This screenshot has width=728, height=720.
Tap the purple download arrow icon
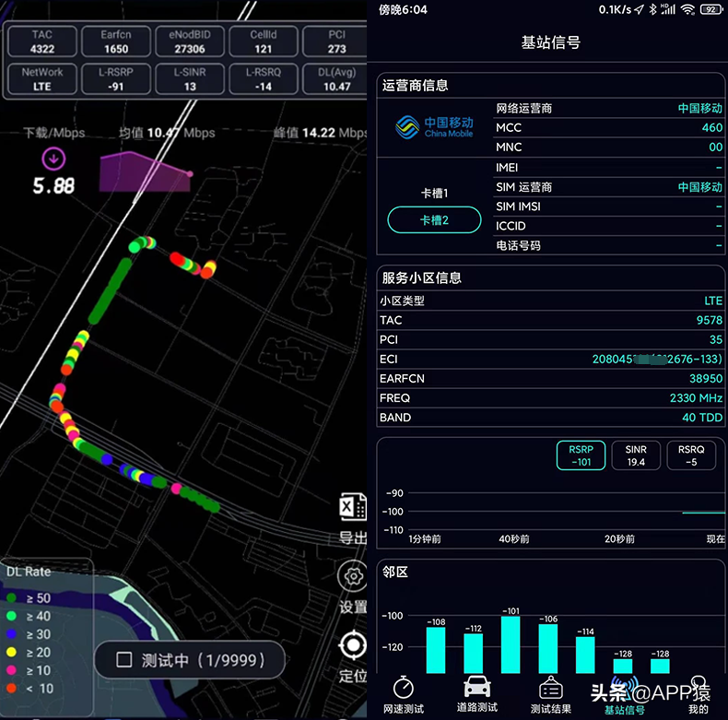coord(53,159)
